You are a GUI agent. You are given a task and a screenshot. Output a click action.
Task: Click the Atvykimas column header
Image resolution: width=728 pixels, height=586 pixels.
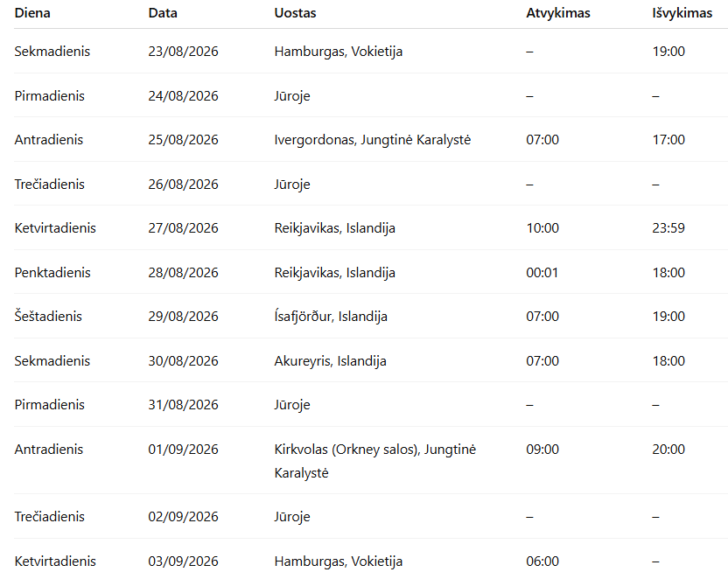tap(558, 13)
